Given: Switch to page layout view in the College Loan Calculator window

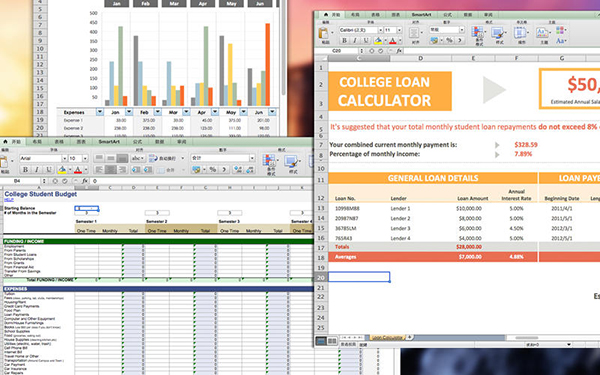Looking at the screenshot, I should [x=332, y=341].
